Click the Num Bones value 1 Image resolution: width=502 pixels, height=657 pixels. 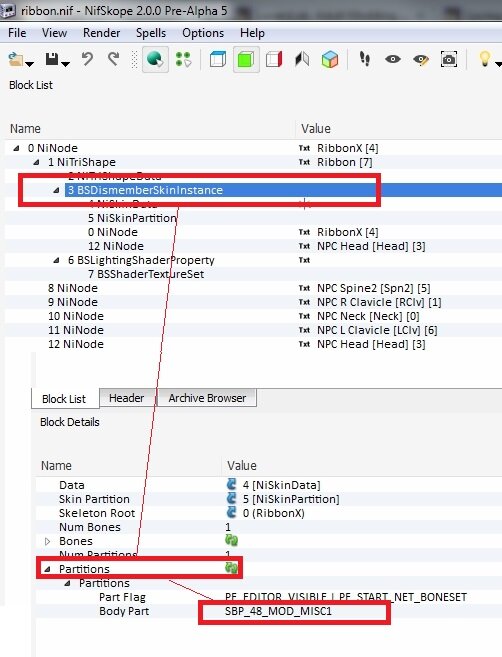(228, 527)
